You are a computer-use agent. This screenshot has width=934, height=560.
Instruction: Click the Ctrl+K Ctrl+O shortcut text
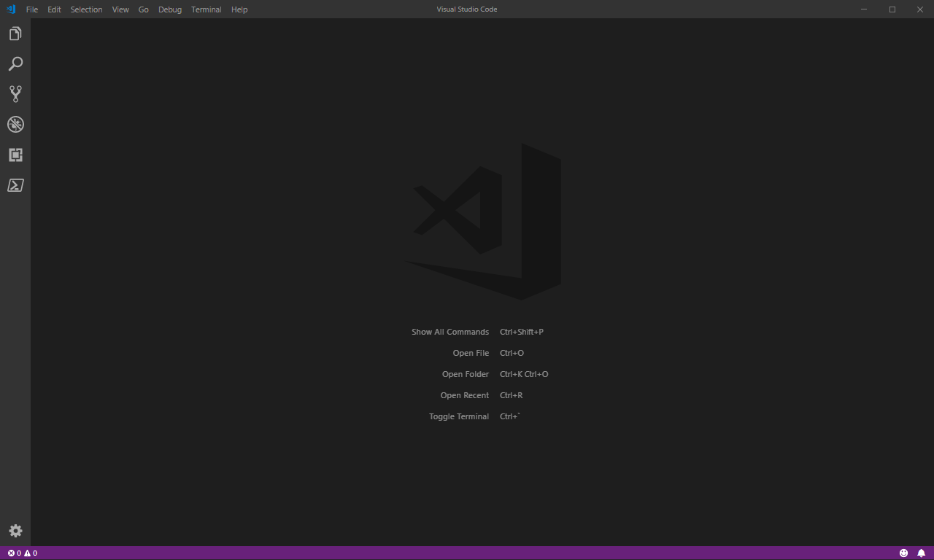click(x=524, y=374)
